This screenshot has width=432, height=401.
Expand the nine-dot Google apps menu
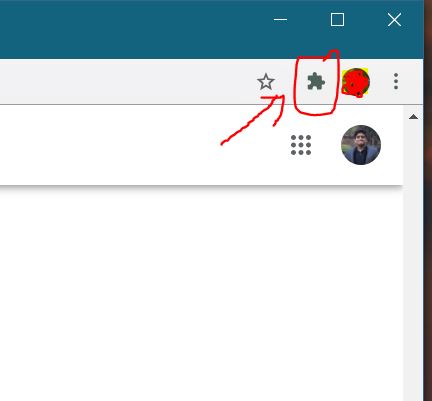click(301, 145)
